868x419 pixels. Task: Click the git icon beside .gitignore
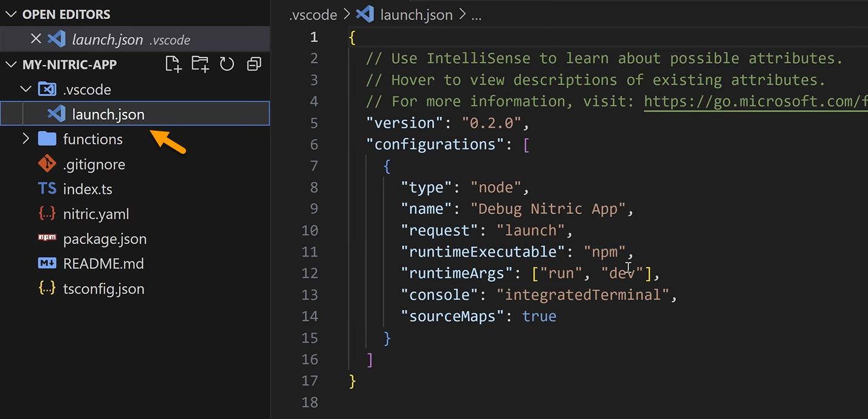click(x=47, y=164)
